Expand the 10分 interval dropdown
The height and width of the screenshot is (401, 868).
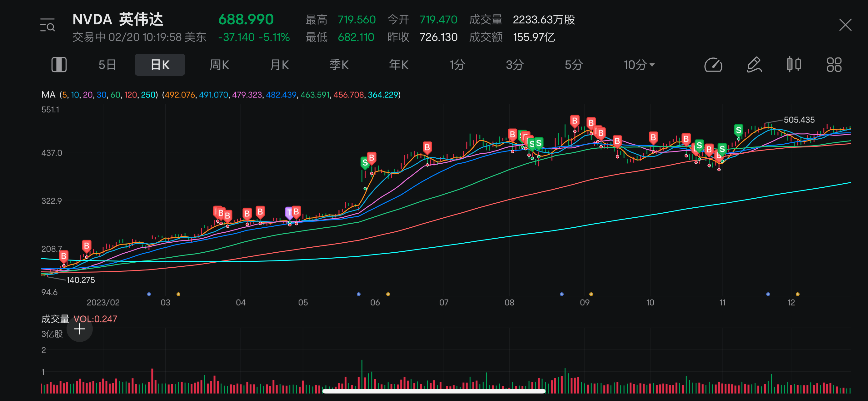pyautogui.click(x=639, y=65)
